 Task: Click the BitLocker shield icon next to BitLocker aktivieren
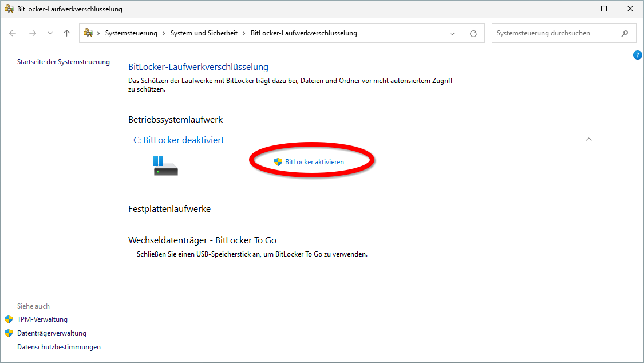[x=279, y=161]
